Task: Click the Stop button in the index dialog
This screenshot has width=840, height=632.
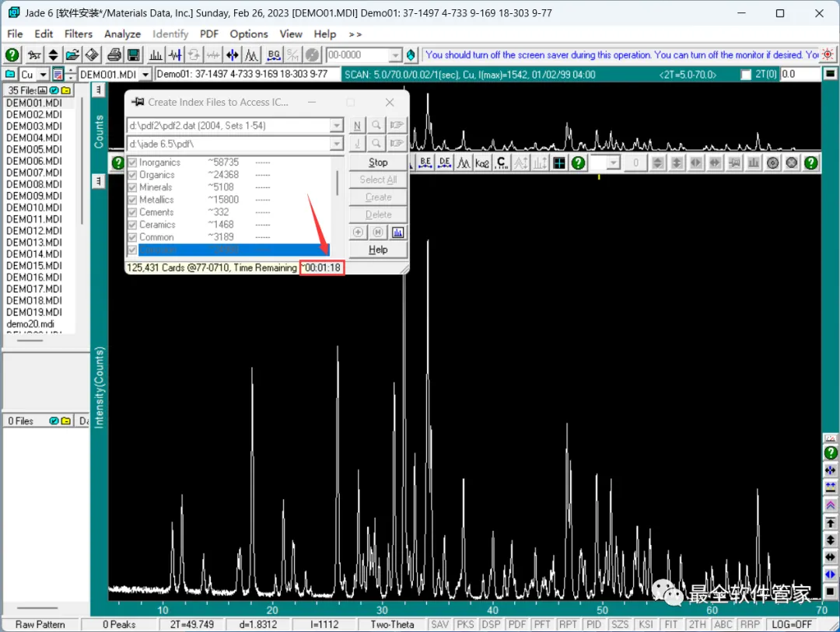Action: [378, 162]
